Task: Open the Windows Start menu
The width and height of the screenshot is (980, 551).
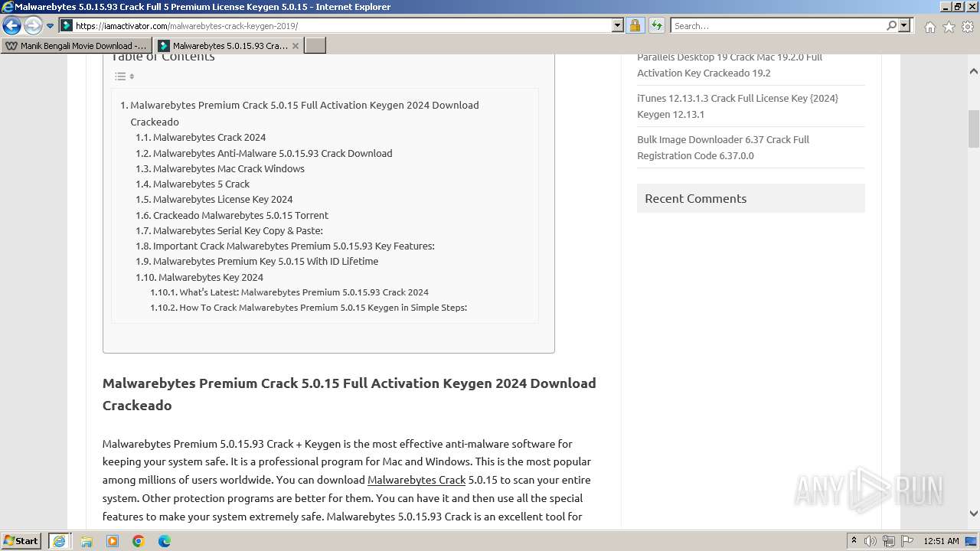Action: tap(21, 540)
